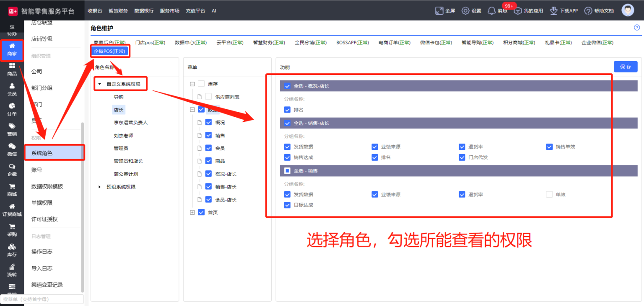Open the 商城 sidebar icon
The height and width of the screenshot is (306, 644).
(12, 190)
